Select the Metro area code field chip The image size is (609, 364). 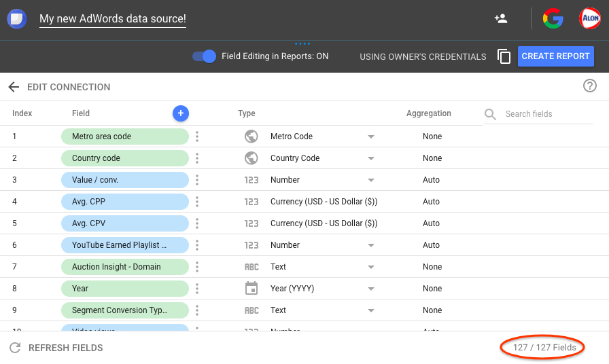point(125,136)
